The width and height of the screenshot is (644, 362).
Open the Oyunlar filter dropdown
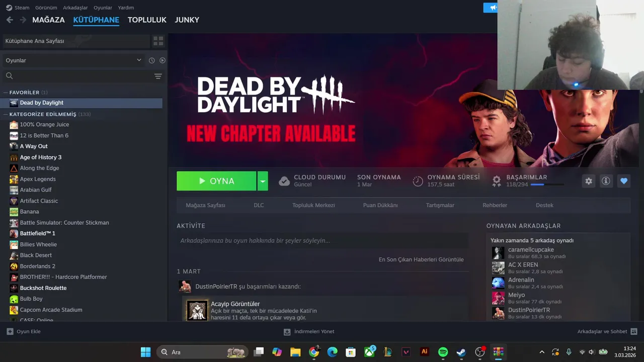click(73, 60)
